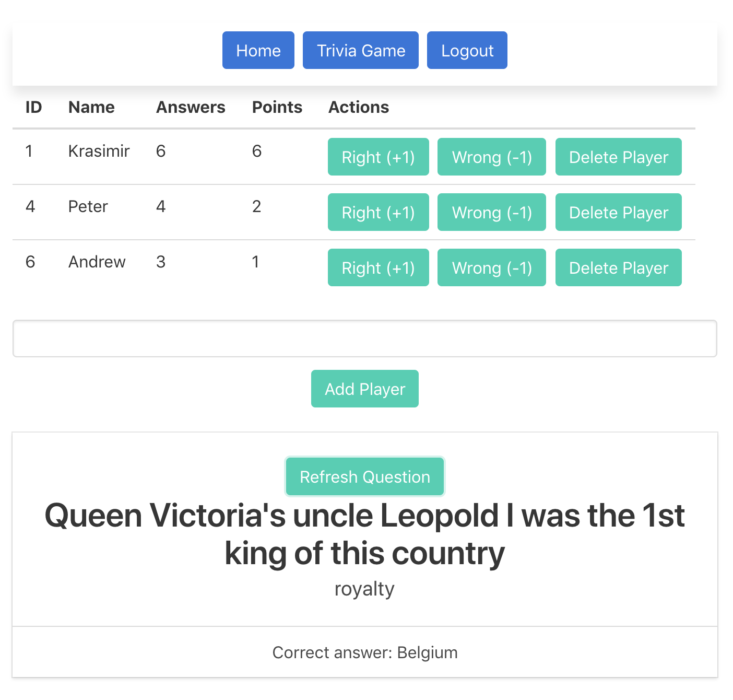This screenshot has width=733, height=700.
Task: Open the Trivia Game page
Action: [361, 50]
